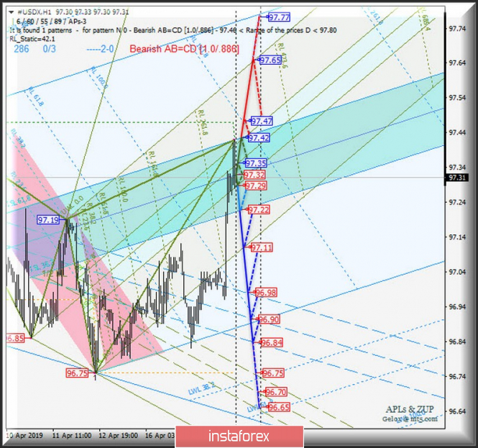Click the 97.74 price axis tick

pyautogui.click(x=457, y=29)
